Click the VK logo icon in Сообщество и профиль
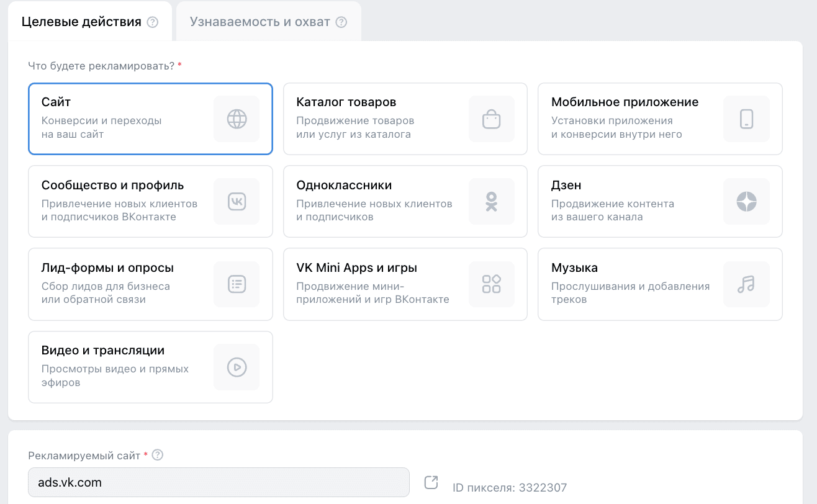 (237, 201)
